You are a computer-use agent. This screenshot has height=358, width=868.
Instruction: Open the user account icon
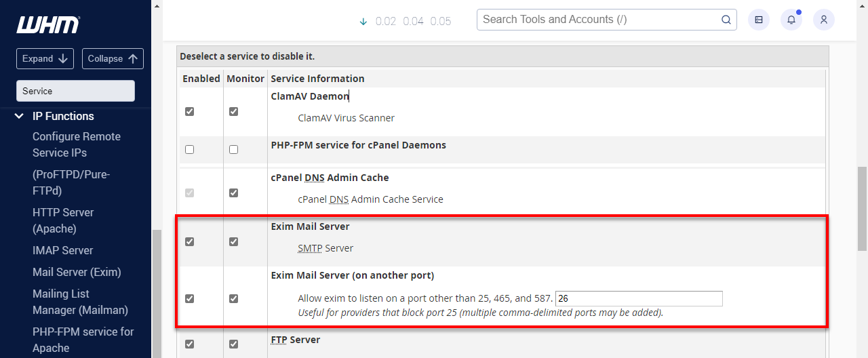pyautogui.click(x=824, y=20)
